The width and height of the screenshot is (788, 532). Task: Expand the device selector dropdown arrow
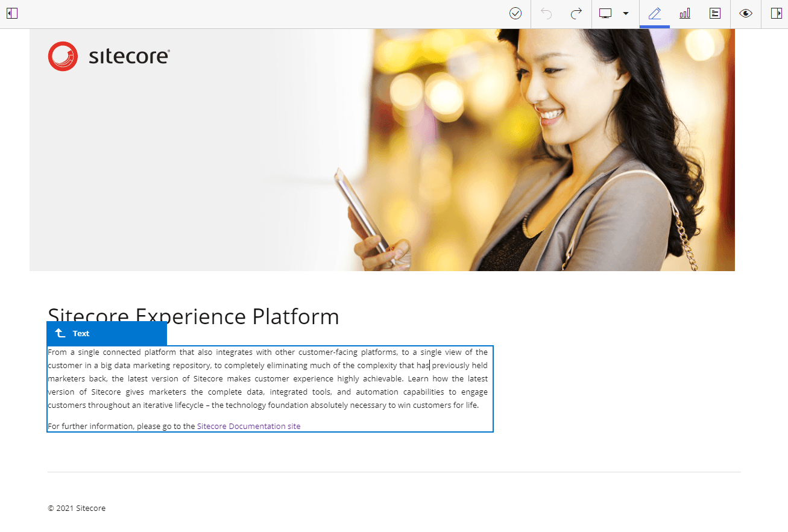coord(626,13)
